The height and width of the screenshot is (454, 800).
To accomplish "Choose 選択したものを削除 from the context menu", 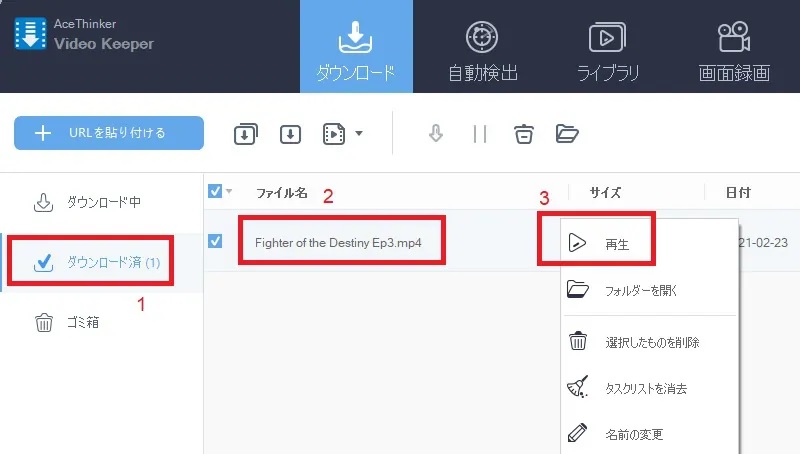I will coord(649,342).
